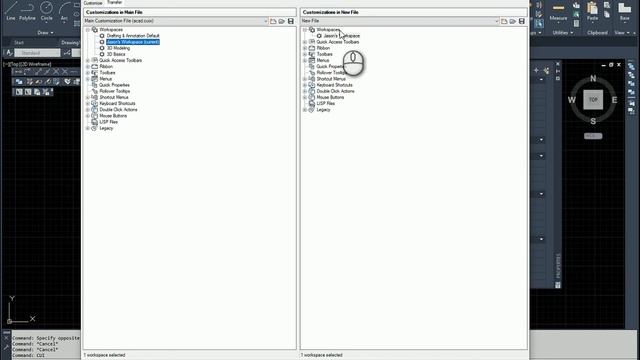Switch to the Transfer tab

click(x=115, y=2)
